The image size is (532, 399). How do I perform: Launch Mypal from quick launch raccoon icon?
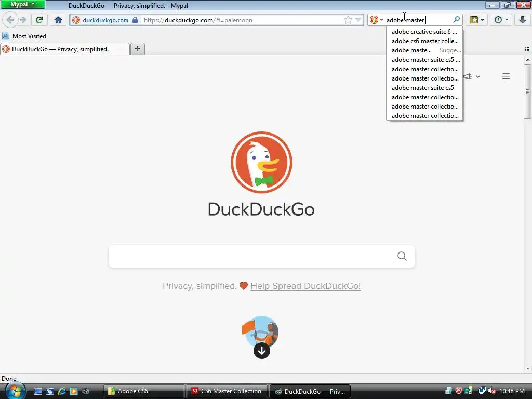[86, 391]
